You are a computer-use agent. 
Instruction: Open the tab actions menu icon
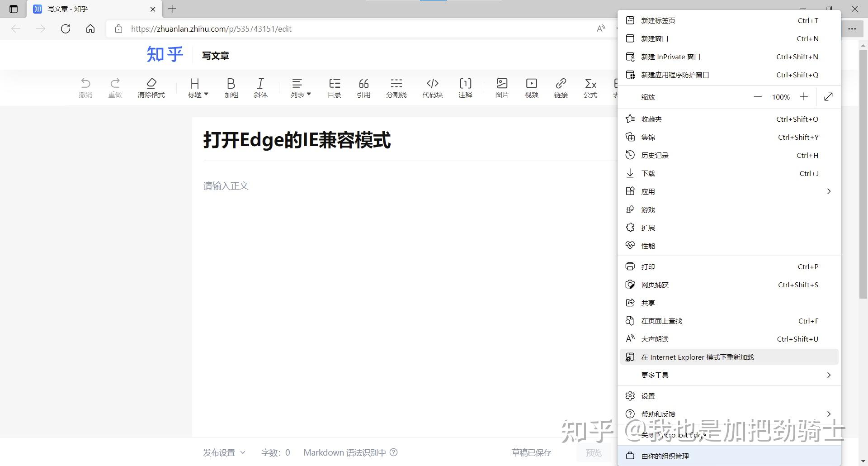(x=14, y=9)
